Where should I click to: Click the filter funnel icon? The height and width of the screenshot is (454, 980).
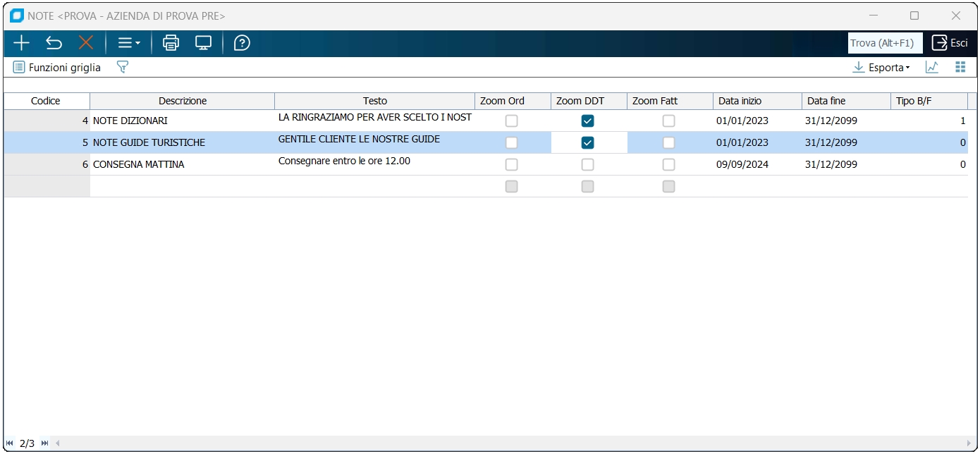[123, 67]
